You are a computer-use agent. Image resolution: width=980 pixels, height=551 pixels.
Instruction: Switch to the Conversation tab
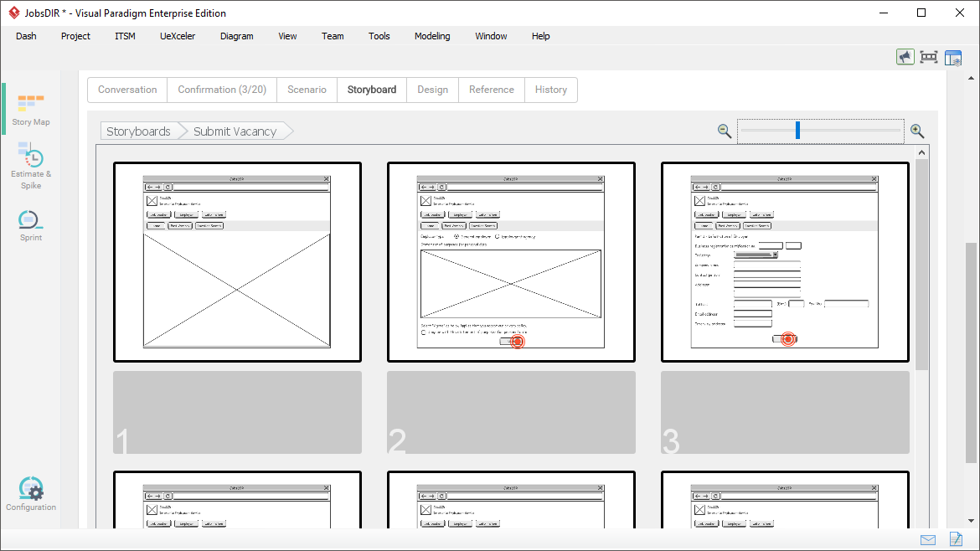(127, 90)
